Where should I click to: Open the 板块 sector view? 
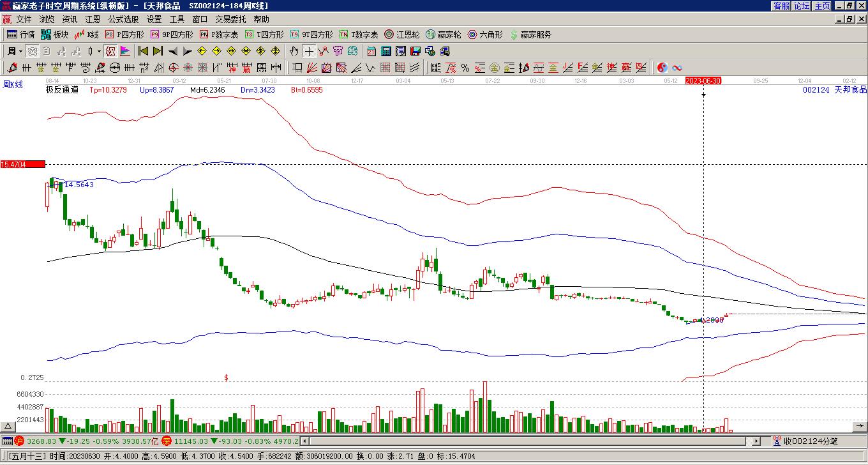click(54, 34)
